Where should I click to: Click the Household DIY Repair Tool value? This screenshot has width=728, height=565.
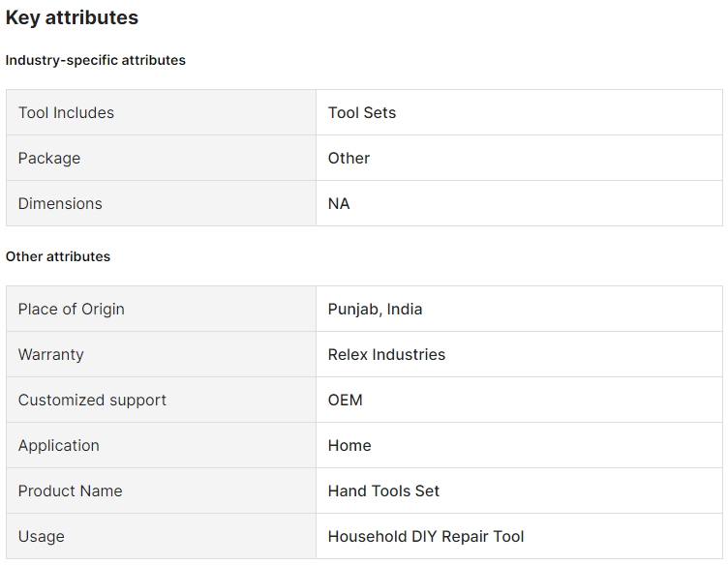pos(426,536)
